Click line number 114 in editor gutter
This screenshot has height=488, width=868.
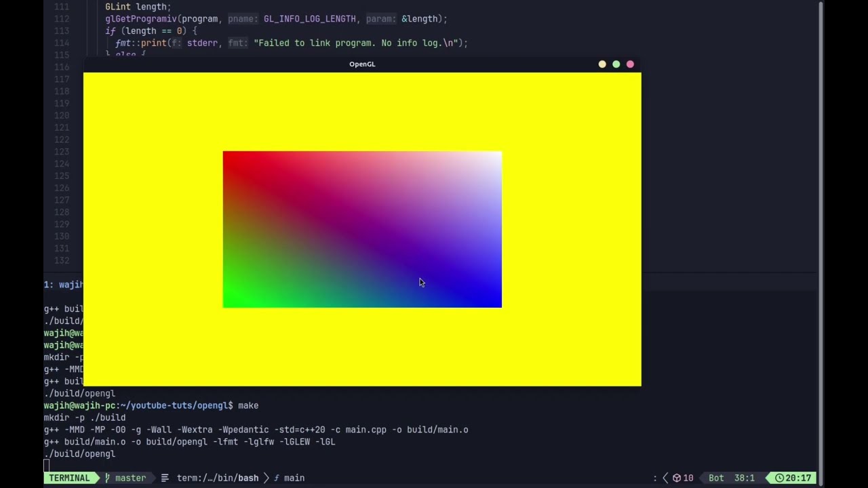pos(61,43)
